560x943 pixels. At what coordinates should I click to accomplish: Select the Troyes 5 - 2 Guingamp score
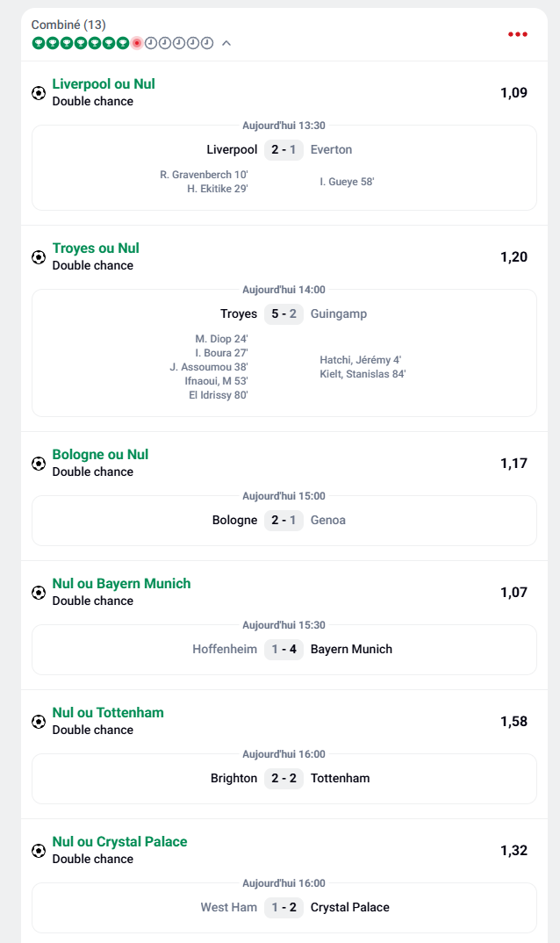[x=284, y=314]
